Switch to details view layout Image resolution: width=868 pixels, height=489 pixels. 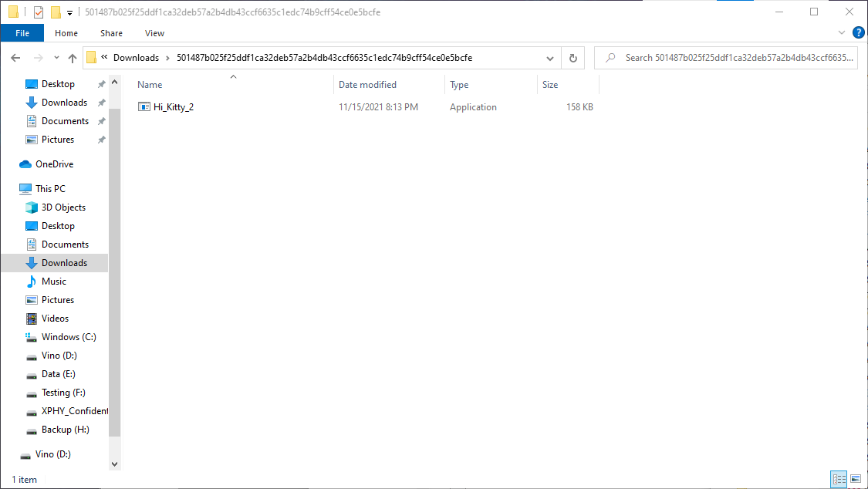(x=839, y=480)
